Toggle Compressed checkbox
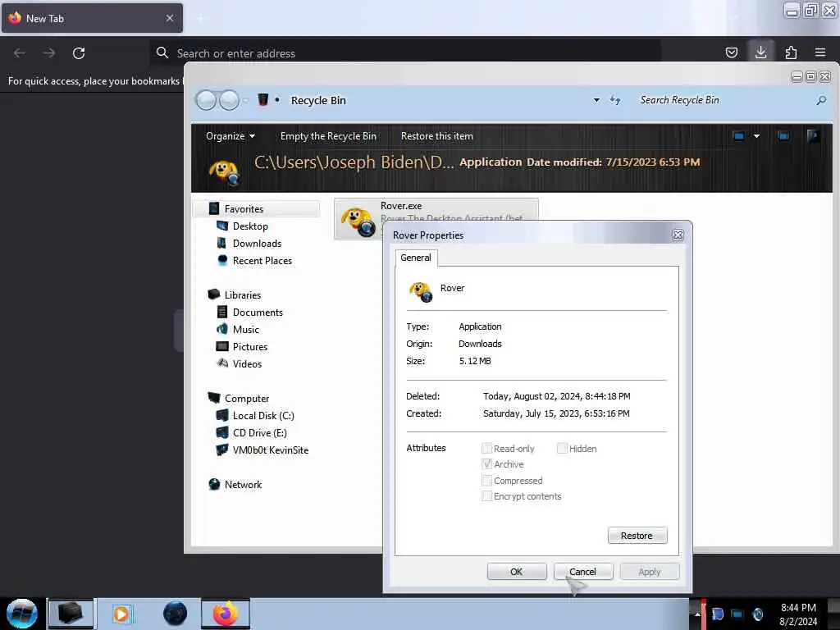The height and width of the screenshot is (630, 840). click(487, 480)
